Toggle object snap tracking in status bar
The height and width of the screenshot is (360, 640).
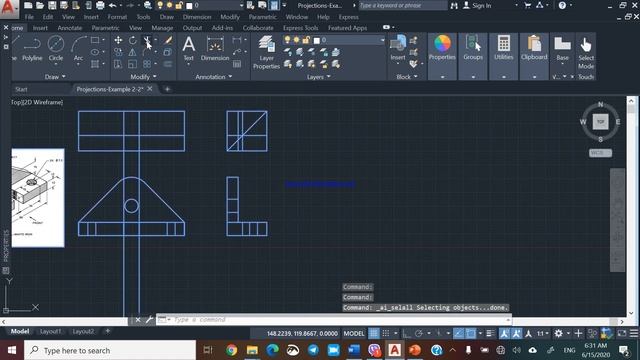459,333
